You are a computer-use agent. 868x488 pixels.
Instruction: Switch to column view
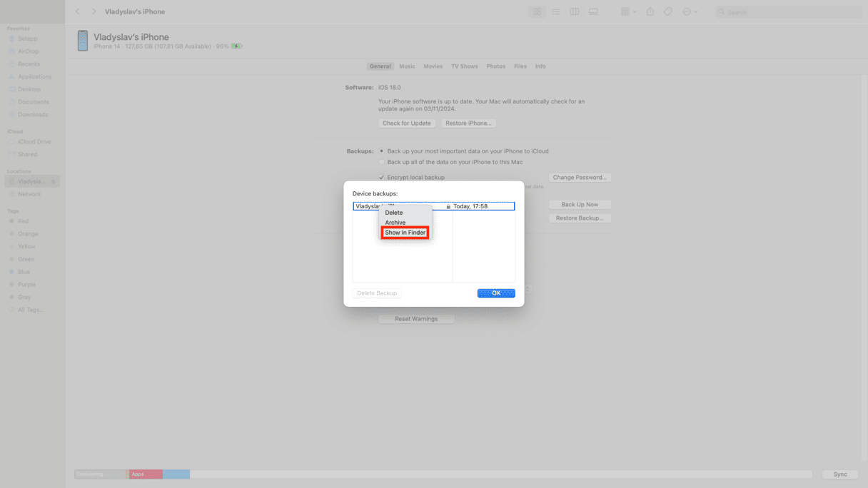pos(574,12)
